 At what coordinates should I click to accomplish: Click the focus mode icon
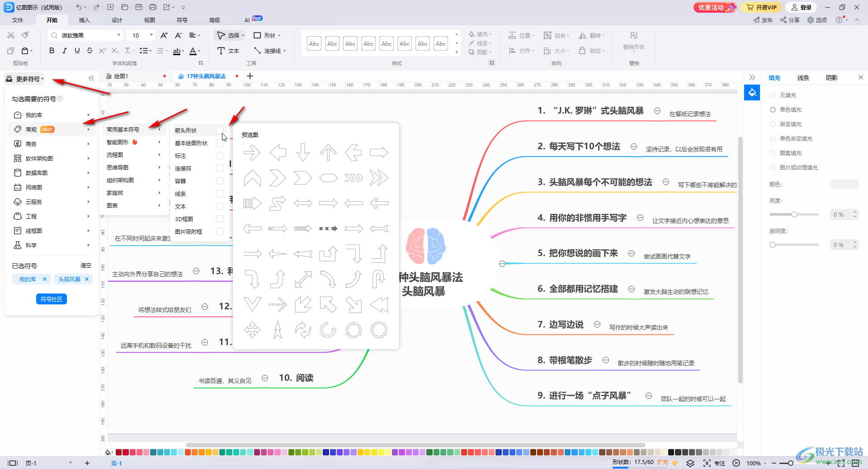click(x=714, y=463)
